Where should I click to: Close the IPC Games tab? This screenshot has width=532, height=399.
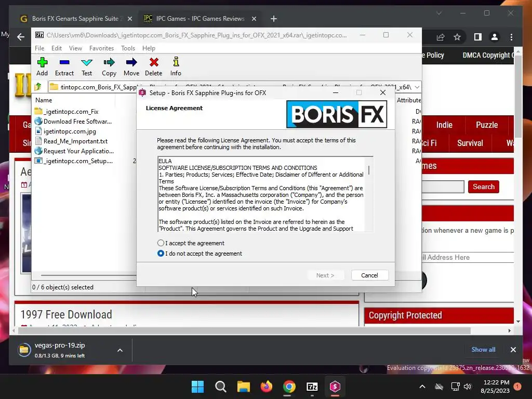click(x=254, y=19)
